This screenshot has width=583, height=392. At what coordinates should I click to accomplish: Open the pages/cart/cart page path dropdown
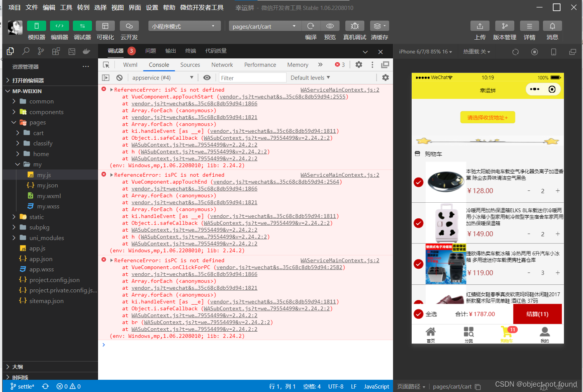coord(265,26)
